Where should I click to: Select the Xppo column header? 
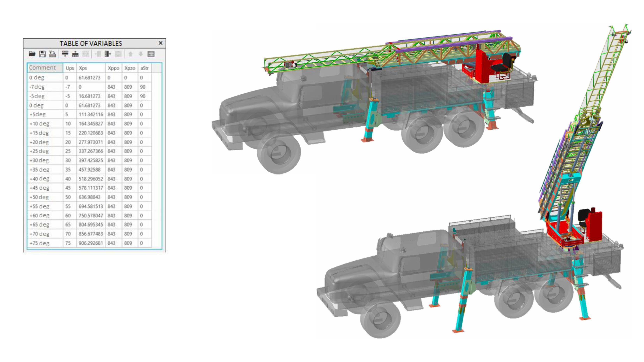click(113, 68)
